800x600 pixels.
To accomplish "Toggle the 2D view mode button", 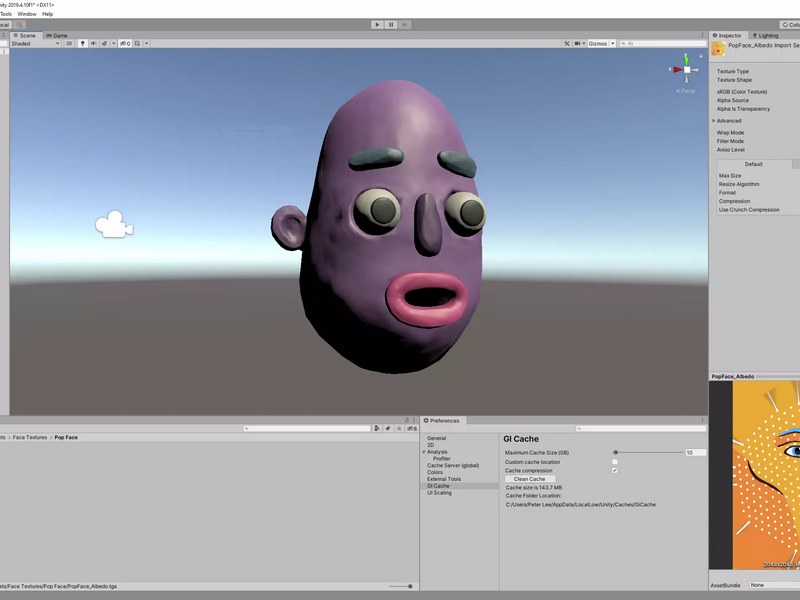I will click(x=69, y=44).
